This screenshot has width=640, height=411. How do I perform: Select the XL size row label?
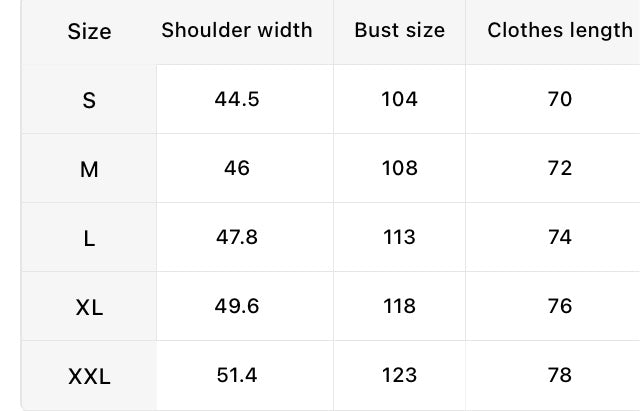[x=89, y=307]
